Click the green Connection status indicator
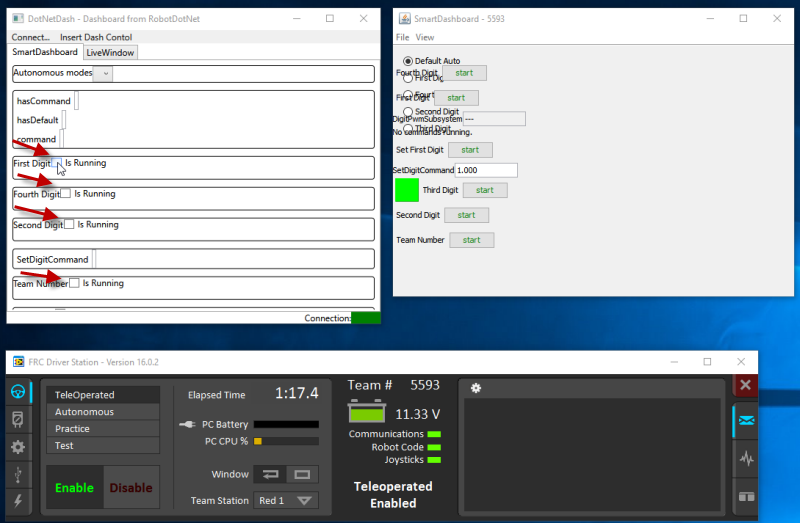Screen dimensions: 800x523 coord(365,318)
